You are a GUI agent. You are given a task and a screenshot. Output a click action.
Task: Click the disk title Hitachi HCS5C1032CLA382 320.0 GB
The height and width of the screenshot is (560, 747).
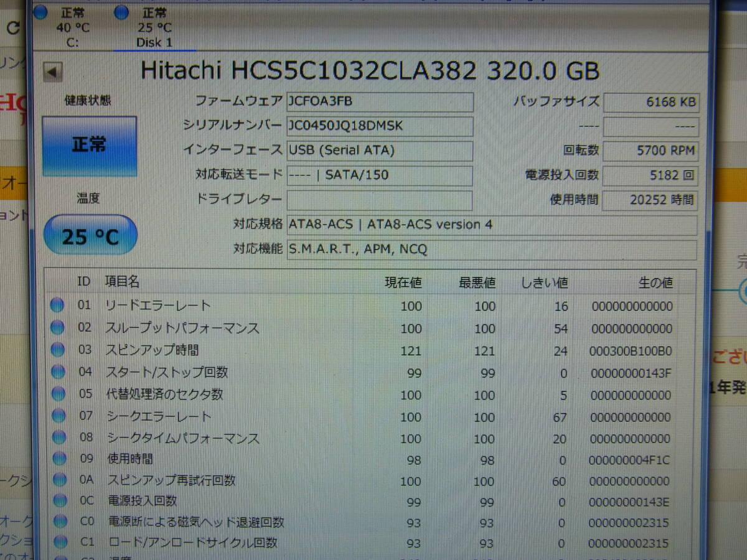point(370,70)
